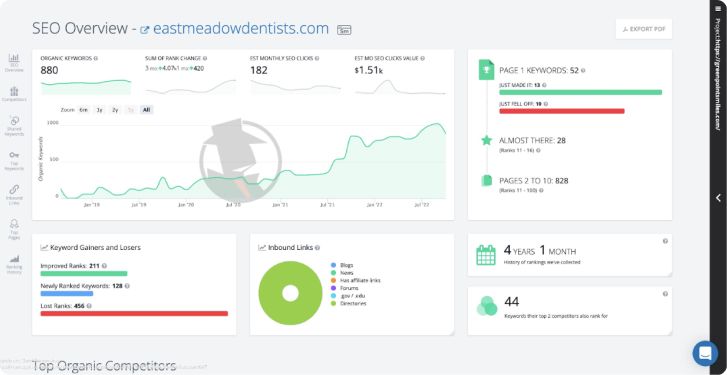Image resolution: width=727 pixels, height=375 pixels.
Task: Click the green Improved Ranks bar
Action: click(84, 274)
